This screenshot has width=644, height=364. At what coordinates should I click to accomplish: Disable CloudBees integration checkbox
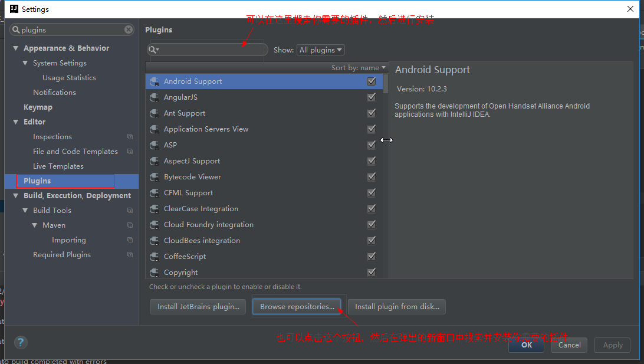[372, 240]
